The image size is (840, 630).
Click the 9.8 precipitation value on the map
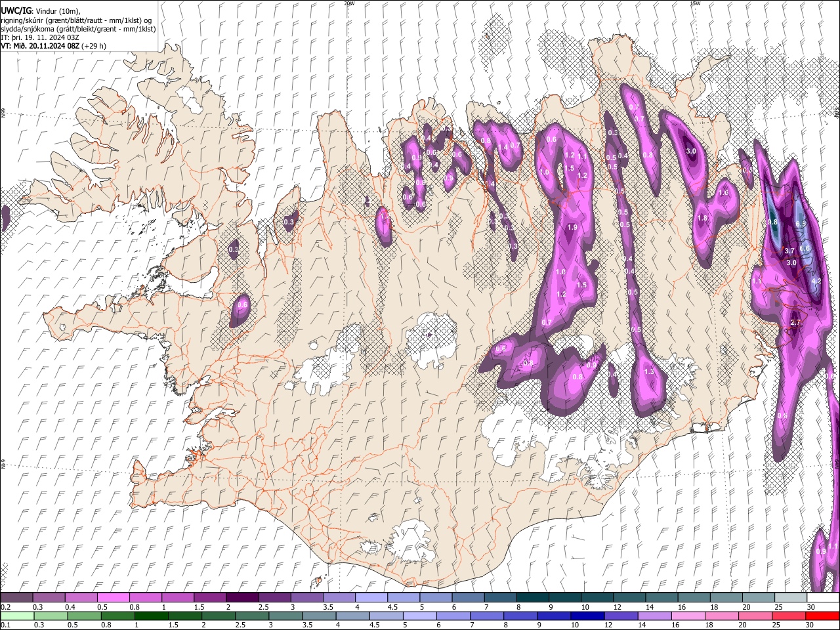coord(772,222)
